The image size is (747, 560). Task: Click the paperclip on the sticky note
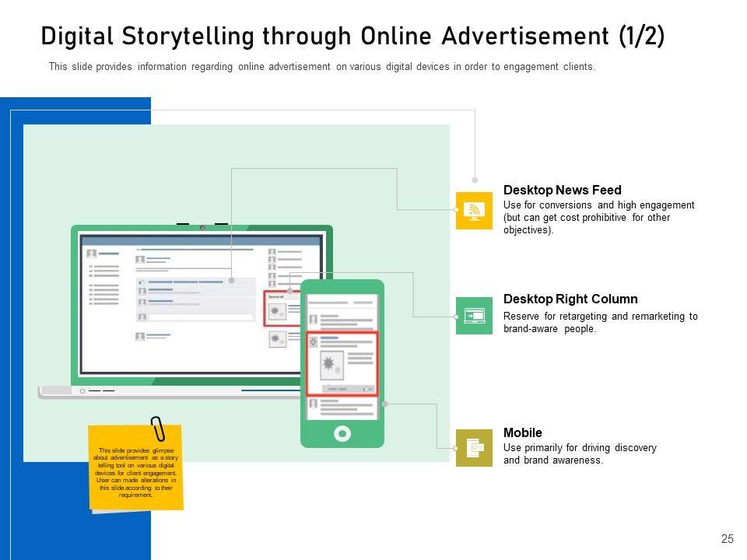159,429
